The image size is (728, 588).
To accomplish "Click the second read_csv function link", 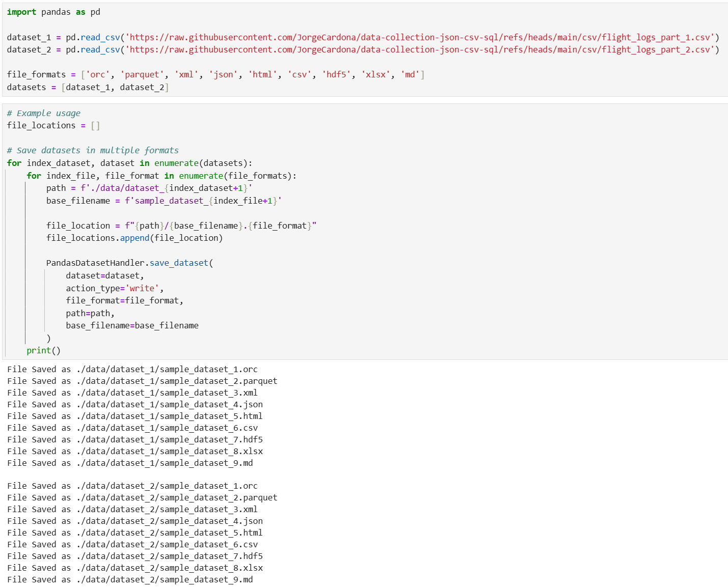I will 100,49.
